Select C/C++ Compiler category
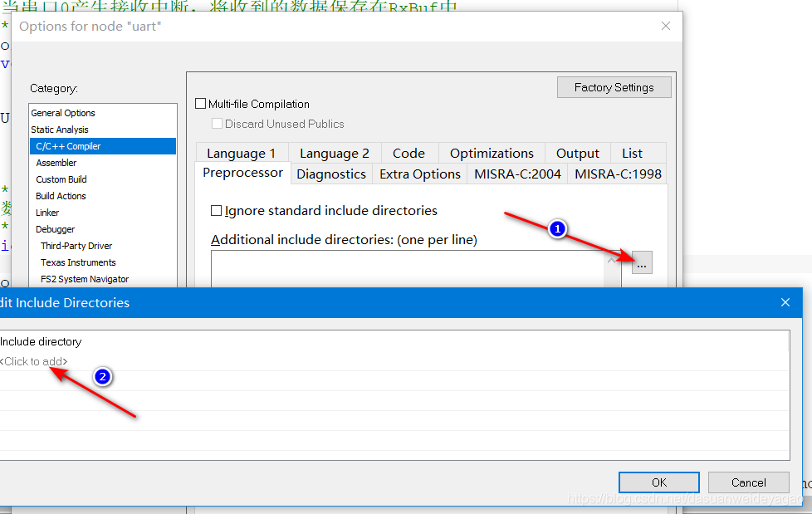Image resolution: width=812 pixels, height=514 pixels. coord(102,146)
